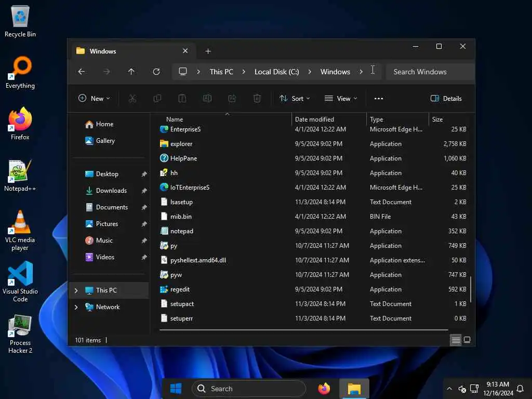
Task: Select the Everything desktop shortcut
Action: (20, 73)
